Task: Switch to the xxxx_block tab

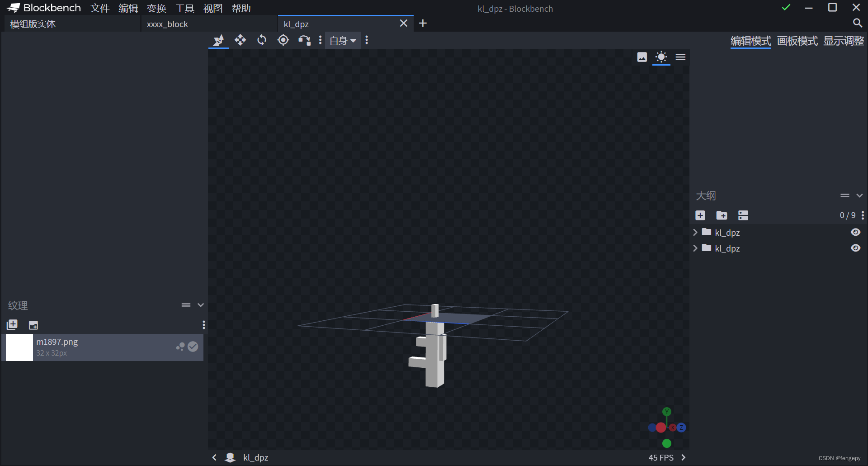Action: pyautogui.click(x=167, y=24)
